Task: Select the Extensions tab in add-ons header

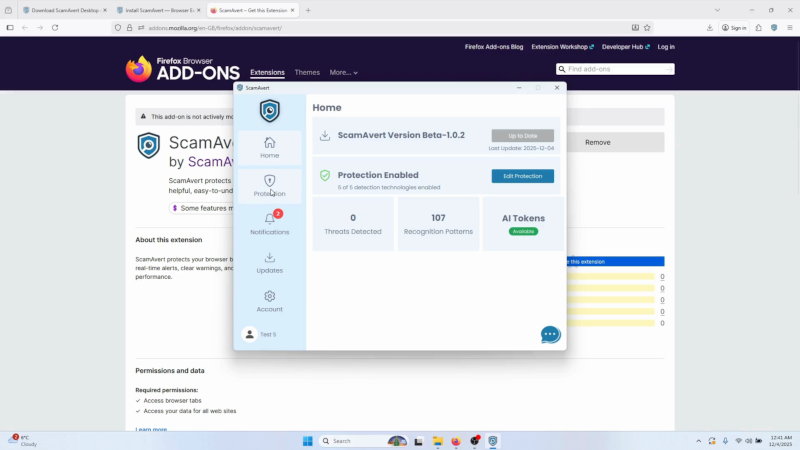Action: pos(267,72)
